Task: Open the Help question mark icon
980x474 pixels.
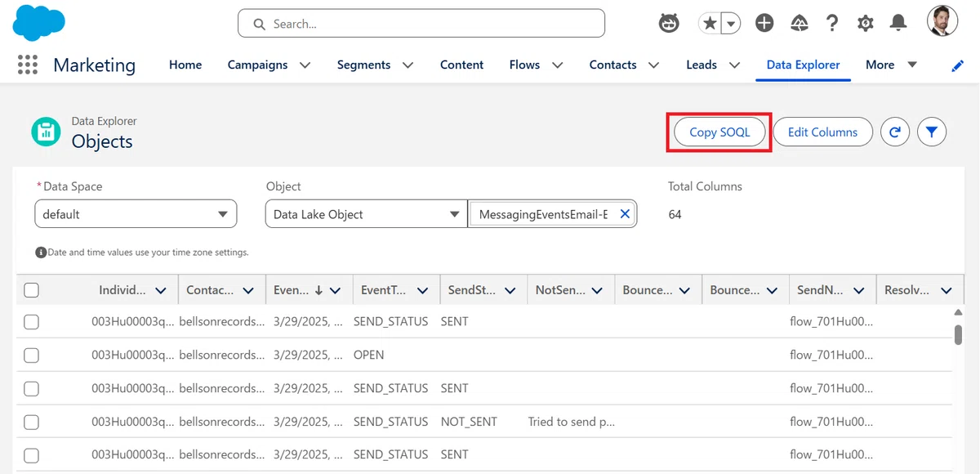Action: pyautogui.click(x=832, y=24)
